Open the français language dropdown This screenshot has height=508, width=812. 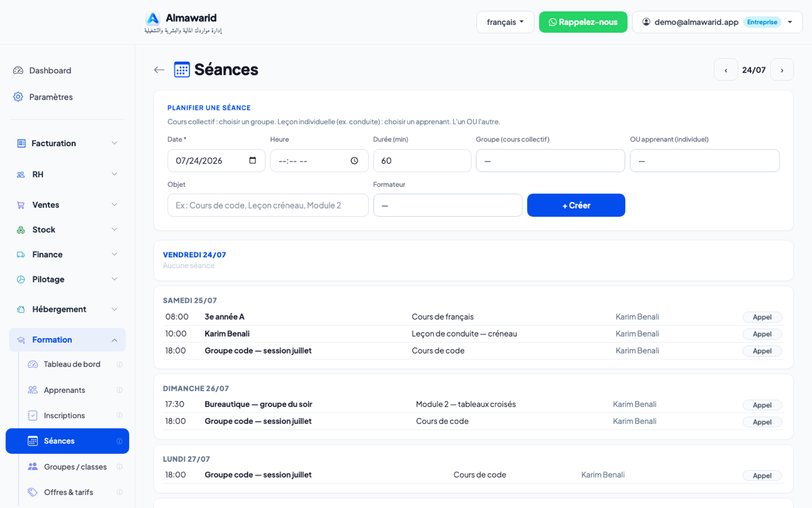[x=505, y=22]
